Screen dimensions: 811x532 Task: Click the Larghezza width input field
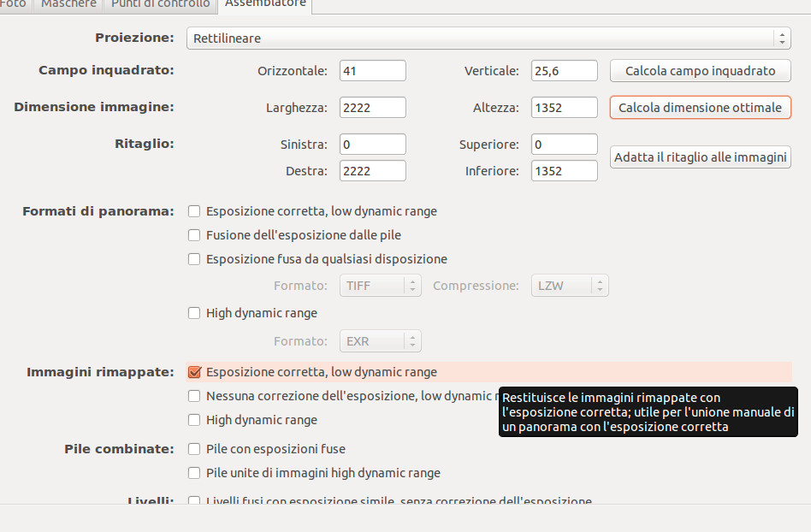[x=372, y=108]
